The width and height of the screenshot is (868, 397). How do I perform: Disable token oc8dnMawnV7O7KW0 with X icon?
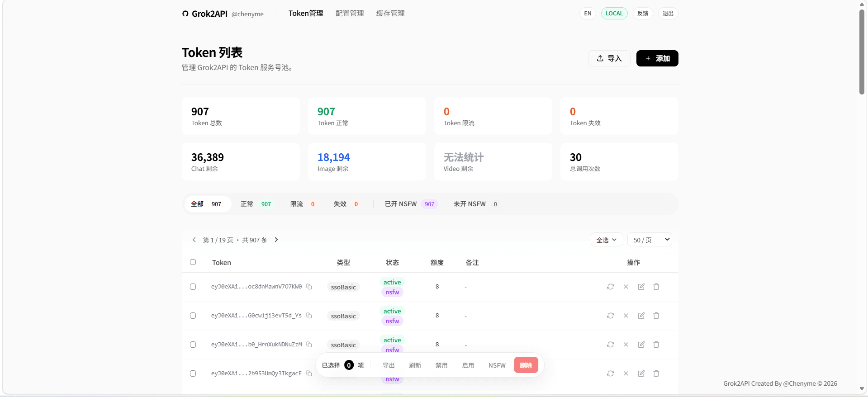pyautogui.click(x=626, y=287)
